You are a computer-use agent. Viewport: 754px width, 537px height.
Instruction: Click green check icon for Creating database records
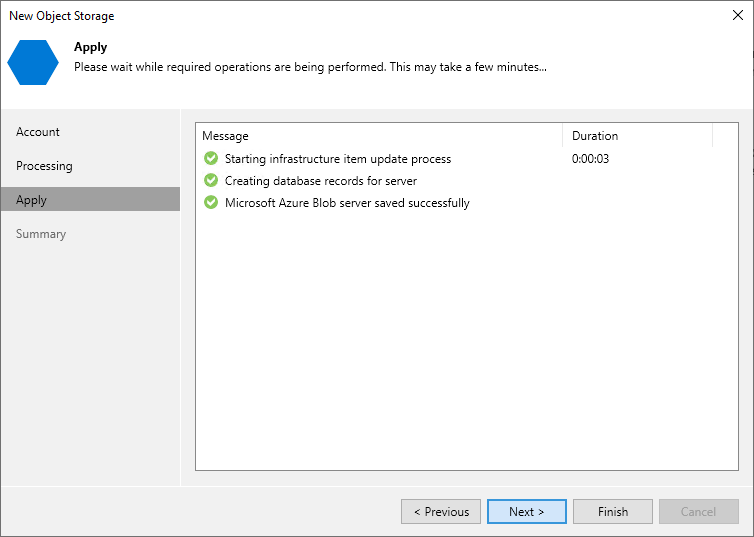(211, 180)
